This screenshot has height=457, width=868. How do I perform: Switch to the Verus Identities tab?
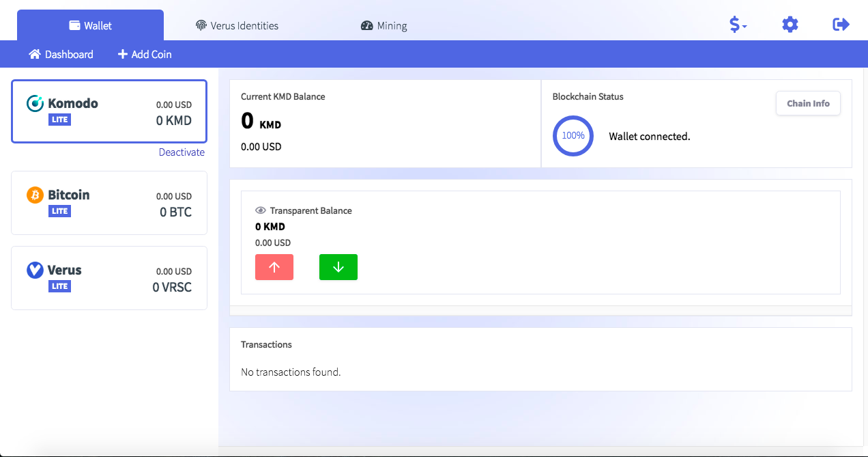(237, 25)
